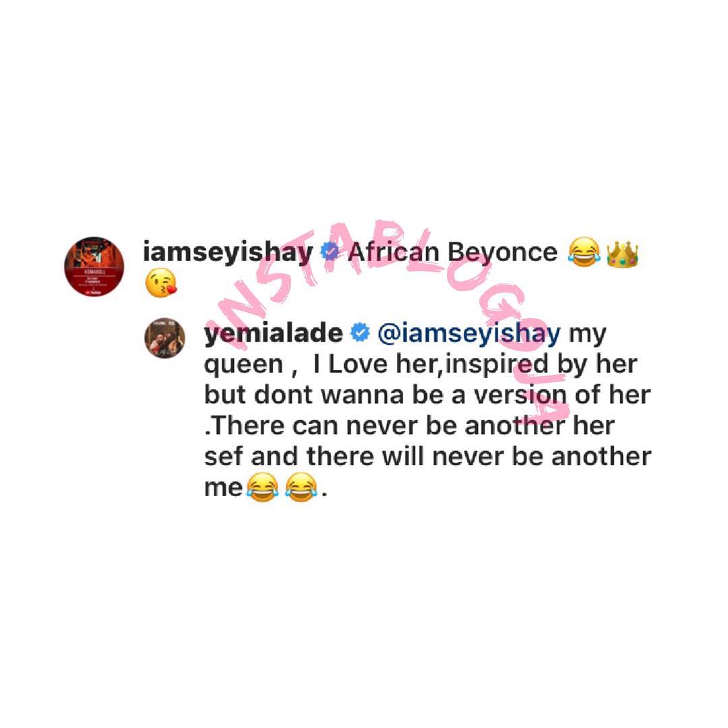Open the @iamseyishay mention in reply
The width and height of the screenshot is (728, 728).
469,334
